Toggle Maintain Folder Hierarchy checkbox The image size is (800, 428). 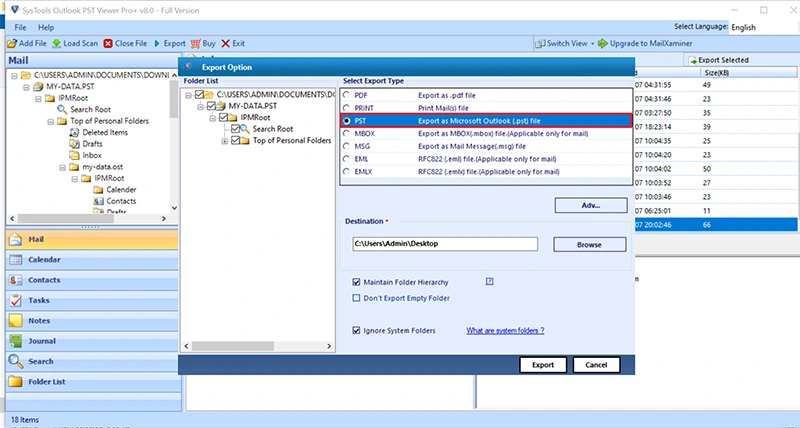click(356, 282)
